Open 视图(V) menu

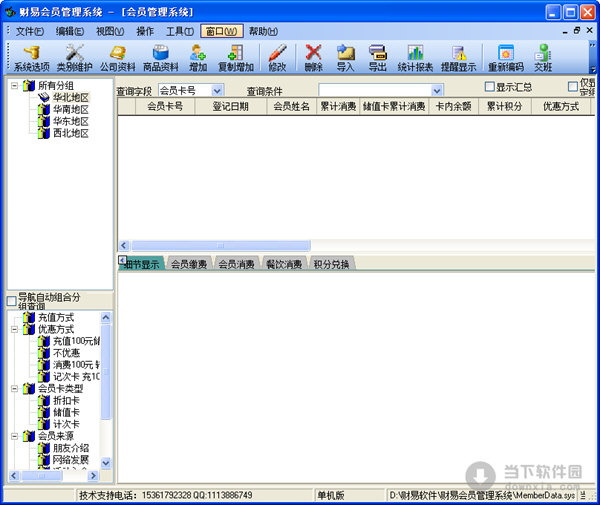110,31
